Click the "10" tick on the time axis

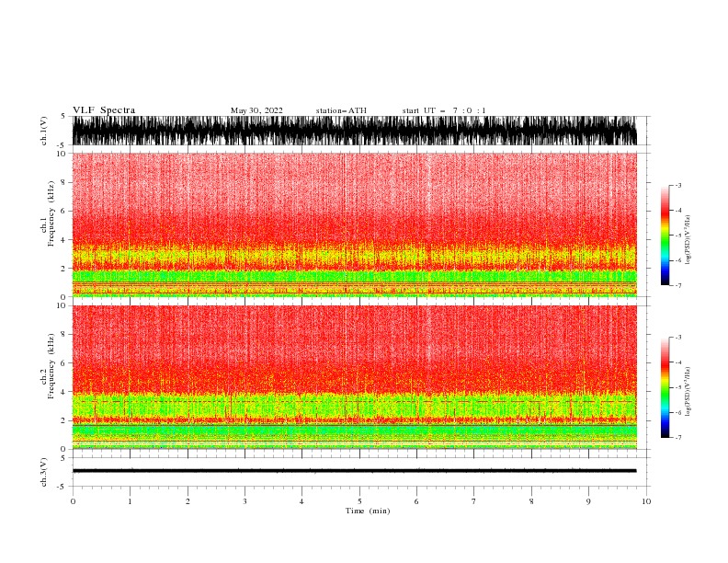pyautogui.click(x=646, y=501)
